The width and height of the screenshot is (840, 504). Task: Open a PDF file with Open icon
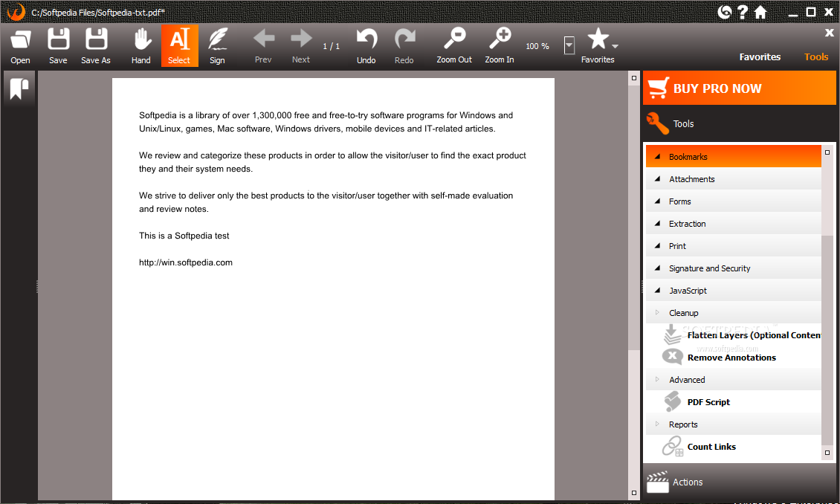(20, 40)
